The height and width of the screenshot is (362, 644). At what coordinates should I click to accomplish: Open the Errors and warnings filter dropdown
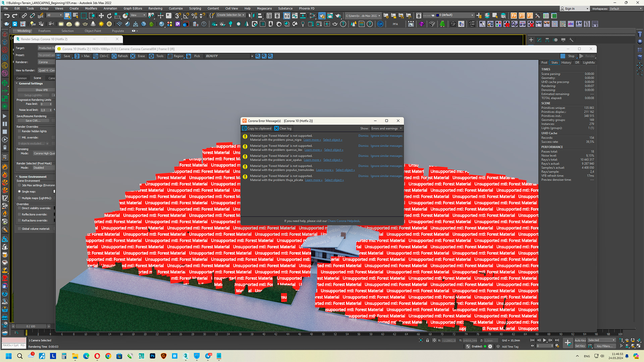(386, 128)
